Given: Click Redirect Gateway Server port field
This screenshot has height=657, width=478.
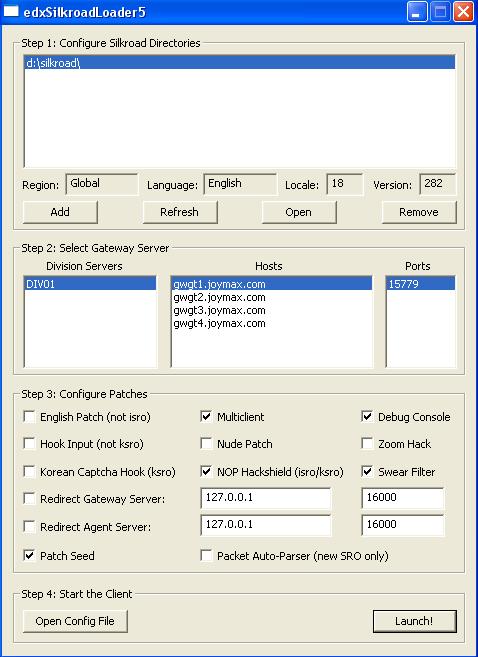Looking at the screenshot, I should [x=403, y=498].
